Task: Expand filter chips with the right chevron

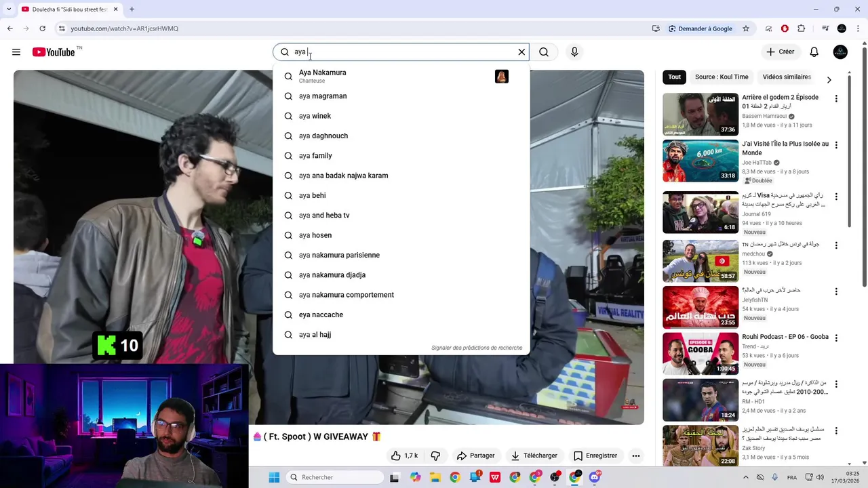Action: tap(829, 80)
